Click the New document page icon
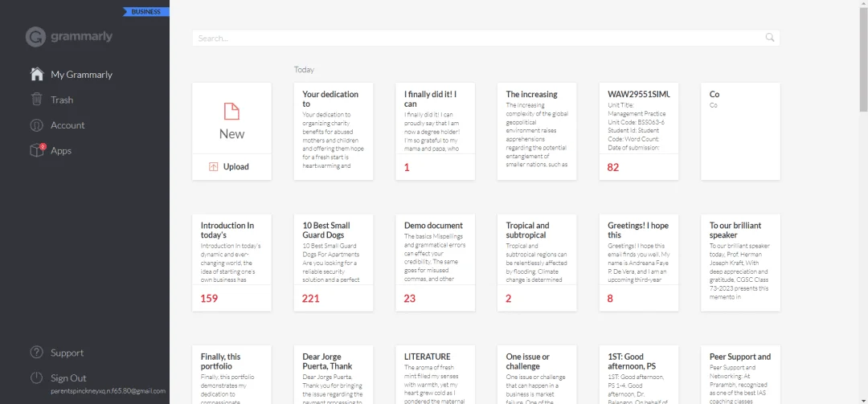This screenshot has height=404, width=868. tap(231, 111)
